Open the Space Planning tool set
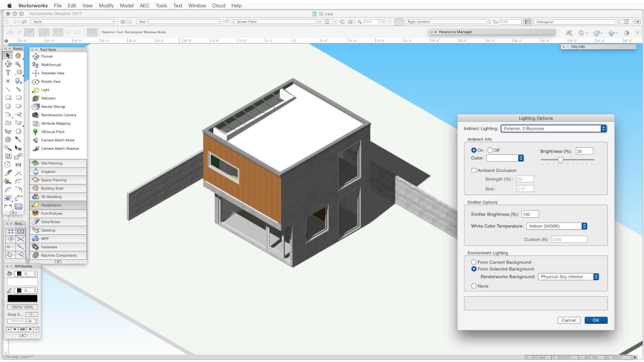The height and width of the screenshot is (362, 644). coord(58,180)
